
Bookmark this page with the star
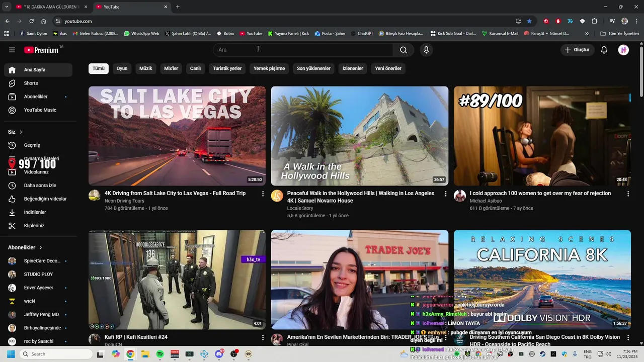(529, 21)
